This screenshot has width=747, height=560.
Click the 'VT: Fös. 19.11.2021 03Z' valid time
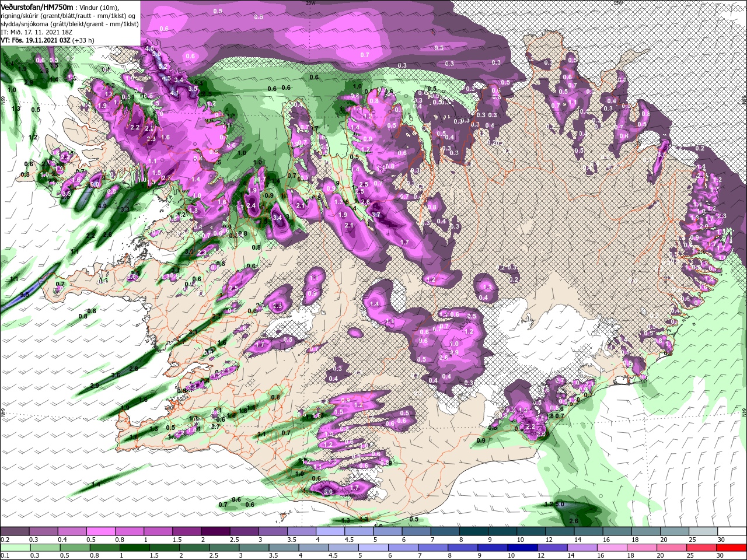[36, 40]
